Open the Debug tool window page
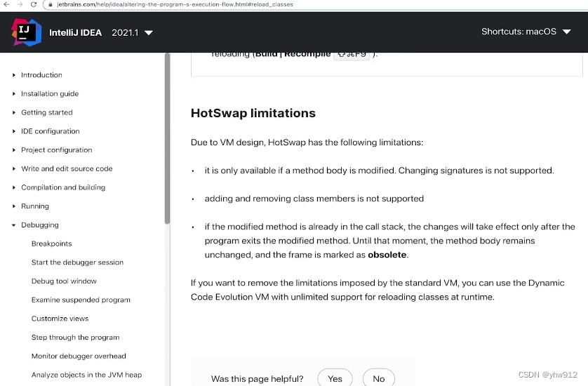The height and width of the screenshot is (386, 588). [x=64, y=281]
